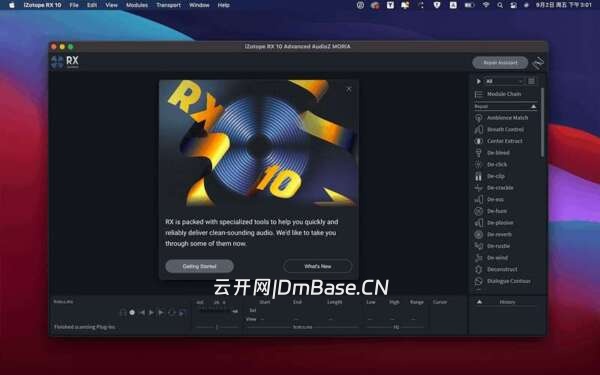This screenshot has width=600, height=375.
Task: Open the Repair Assistant
Action: (500, 63)
